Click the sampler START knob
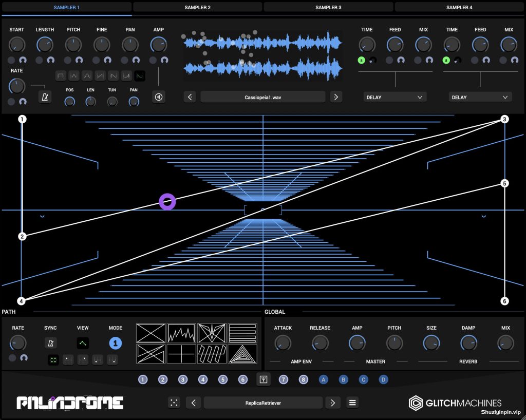Screen dimensions: 526x420 click(x=17, y=45)
